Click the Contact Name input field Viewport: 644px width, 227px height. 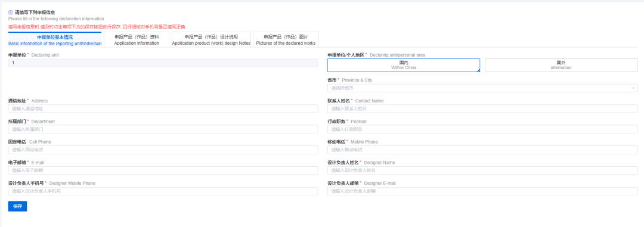coord(482,109)
